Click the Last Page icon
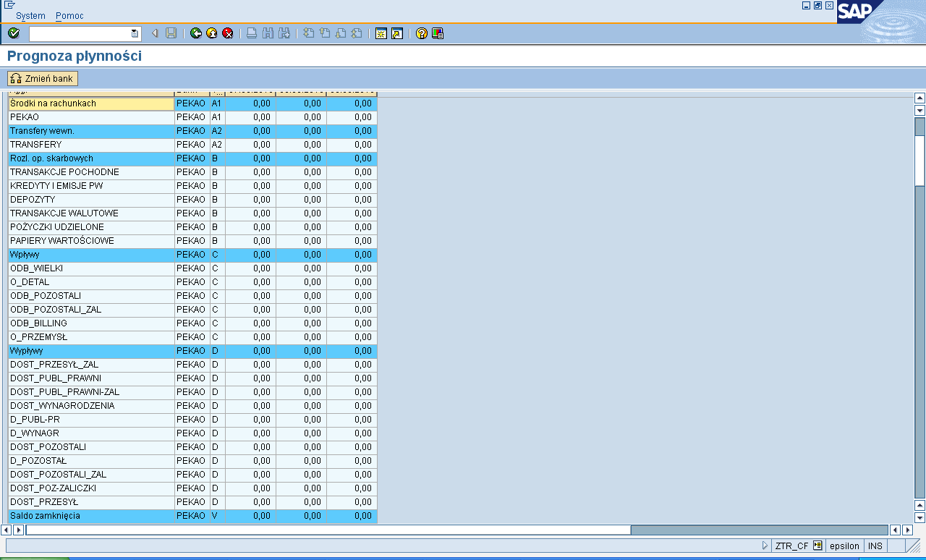Screen dimensions: 926x560 tap(357, 33)
